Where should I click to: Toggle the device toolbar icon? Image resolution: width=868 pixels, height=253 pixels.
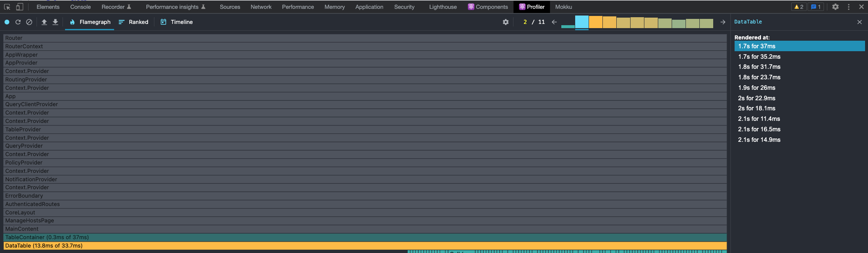(x=19, y=7)
